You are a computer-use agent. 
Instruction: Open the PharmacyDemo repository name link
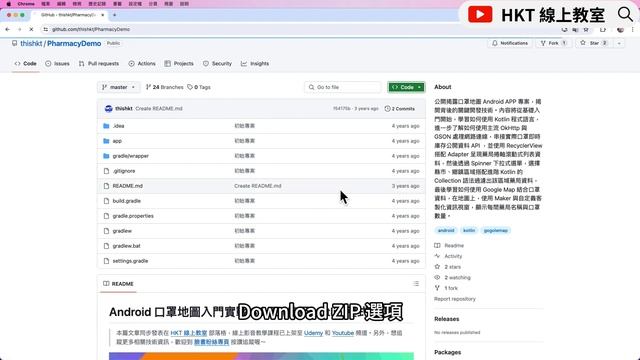(x=74, y=43)
